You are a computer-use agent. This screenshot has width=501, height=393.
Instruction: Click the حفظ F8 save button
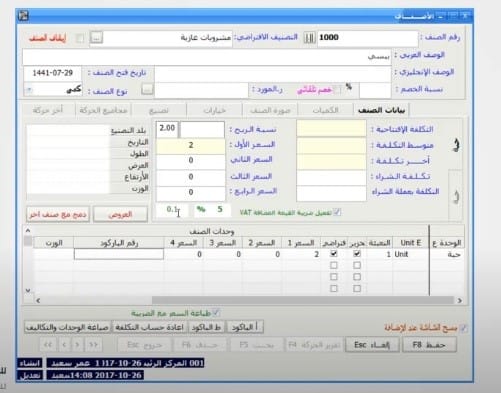(x=429, y=345)
